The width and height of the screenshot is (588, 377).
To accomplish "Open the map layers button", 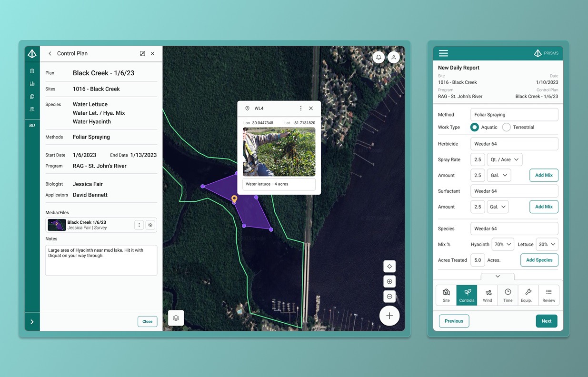I will point(176,318).
